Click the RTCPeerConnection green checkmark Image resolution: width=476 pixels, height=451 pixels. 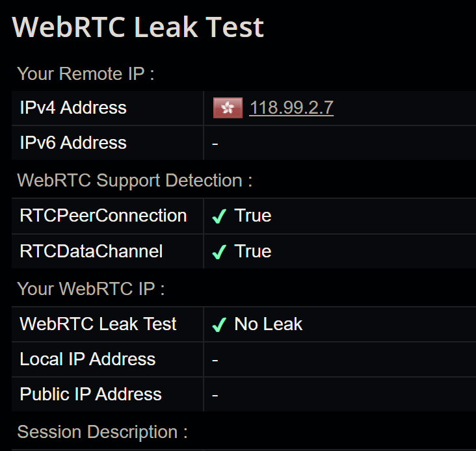[x=219, y=216]
